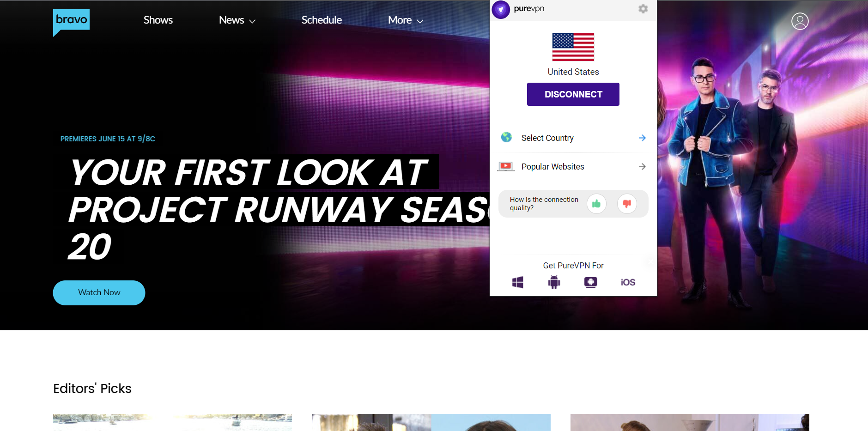
Task: Get PureVPN for Android
Action: click(554, 282)
